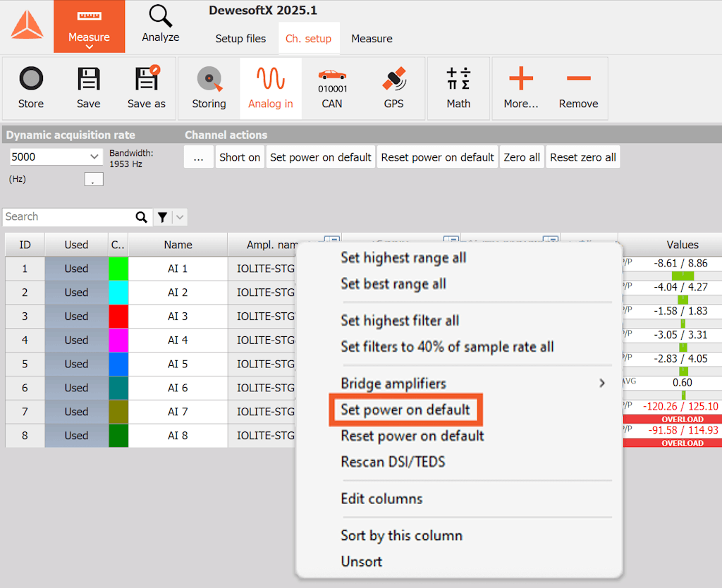Toggle Used state for channel AI 2
This screenshot has height=588, width=722.
click(76, 293)
